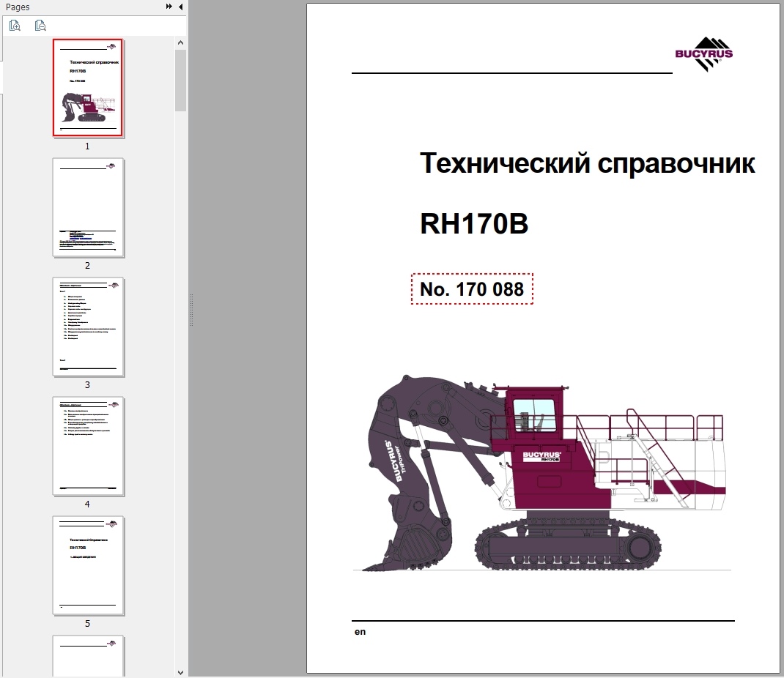View page 5 by clicking its thumbnail

point(88,566)
